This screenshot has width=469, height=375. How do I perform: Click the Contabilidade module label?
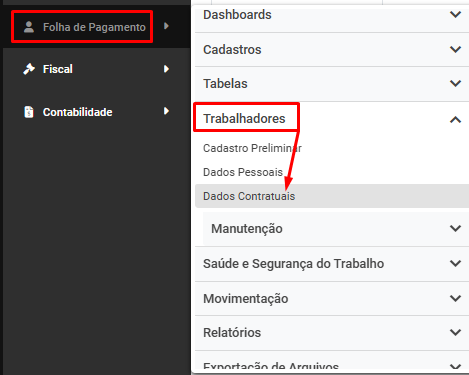tap(77, 112)
